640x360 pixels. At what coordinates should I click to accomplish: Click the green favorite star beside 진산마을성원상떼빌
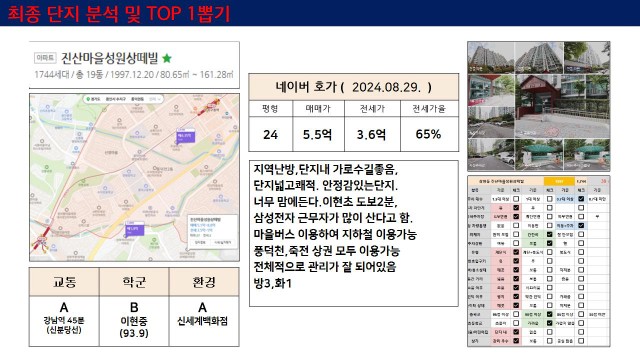click(167, 58)
